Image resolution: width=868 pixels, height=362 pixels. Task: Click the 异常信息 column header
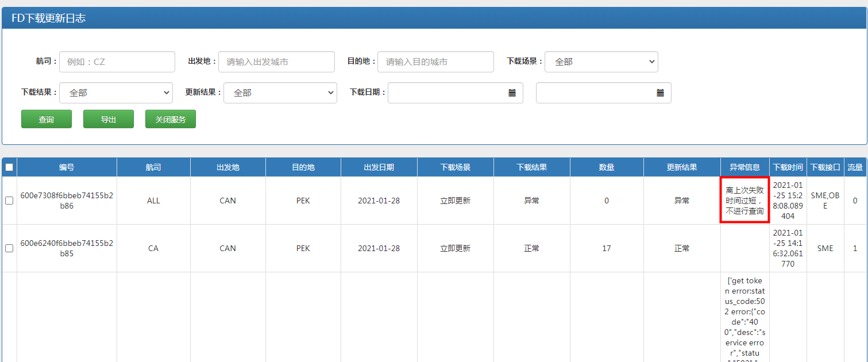coord(744,167)
